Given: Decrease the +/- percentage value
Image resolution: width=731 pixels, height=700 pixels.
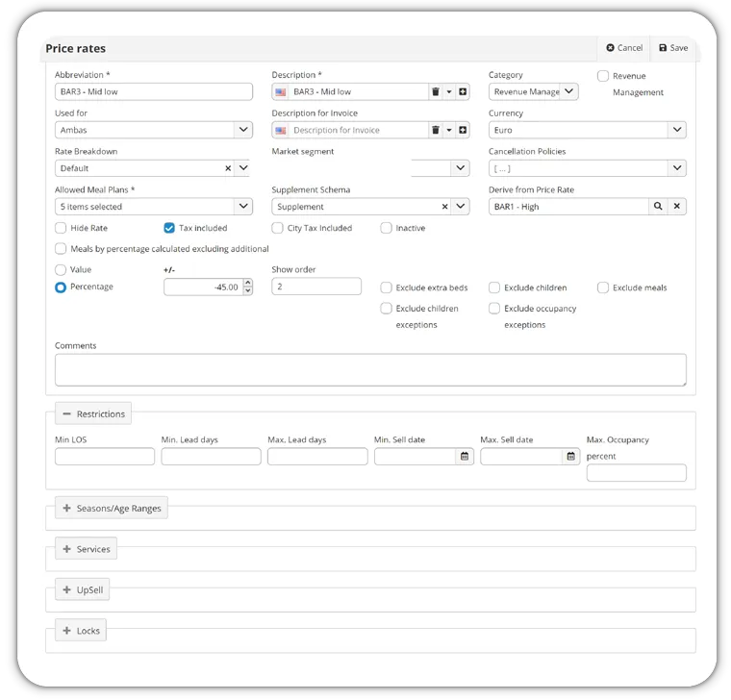Looking at the screenshot, I should [248, 290].
